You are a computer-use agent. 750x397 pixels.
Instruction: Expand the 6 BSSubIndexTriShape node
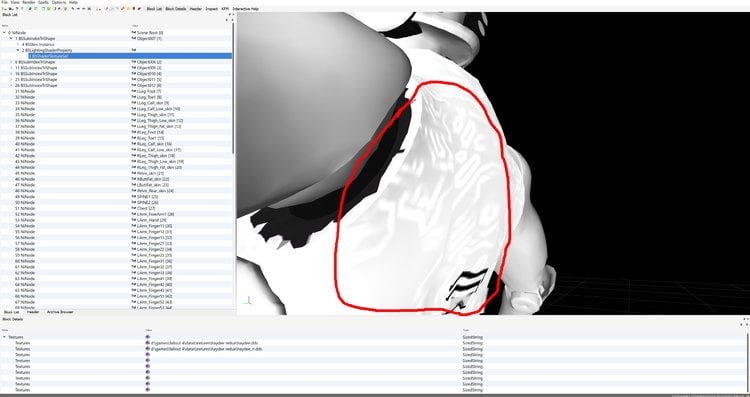pyautogui.click(x=11, y=62)
